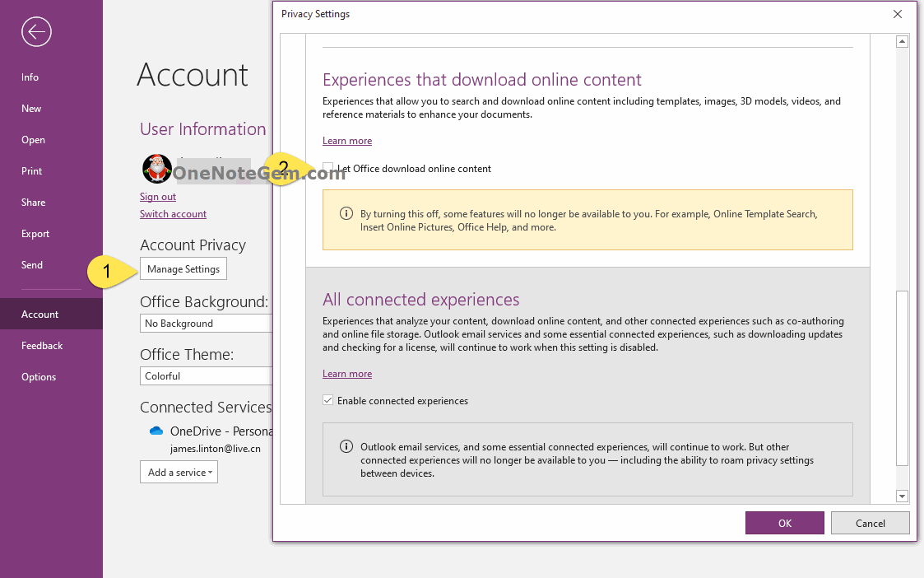924x578 pixels.
Task: Click the All connected experiences heading
Action: 420,300
